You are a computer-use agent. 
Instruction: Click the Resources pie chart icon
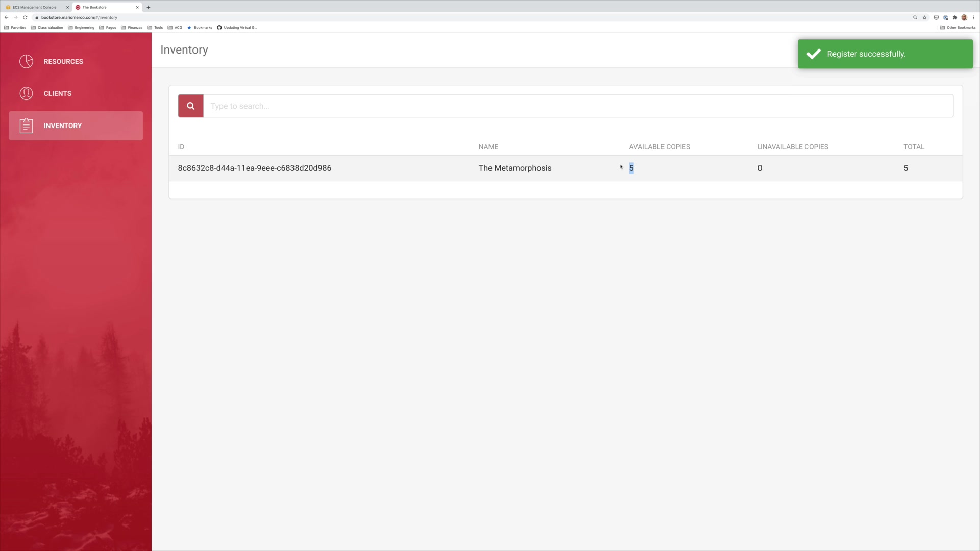26,61
